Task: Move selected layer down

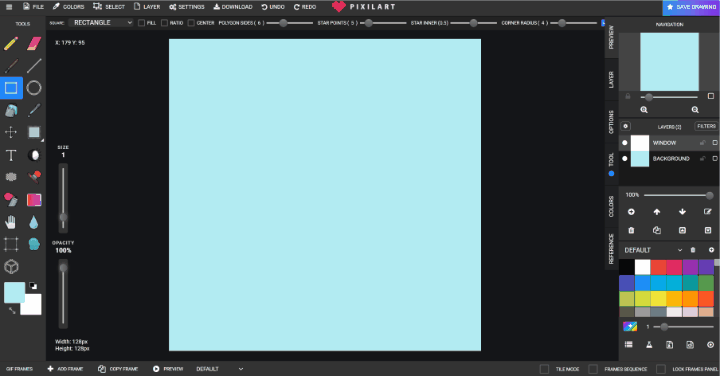Action: (682, 212)
